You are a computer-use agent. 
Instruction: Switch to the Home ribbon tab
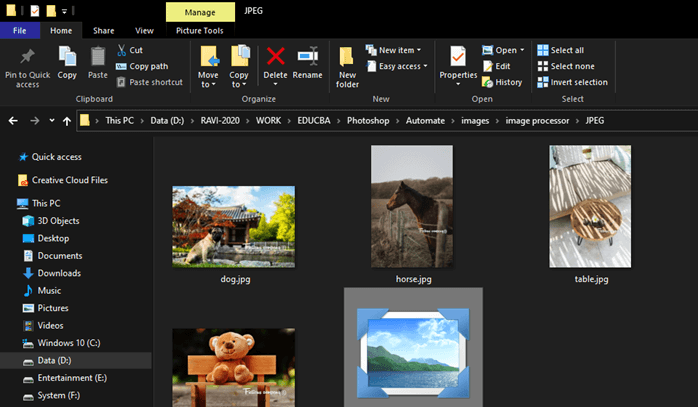(61, 30)
